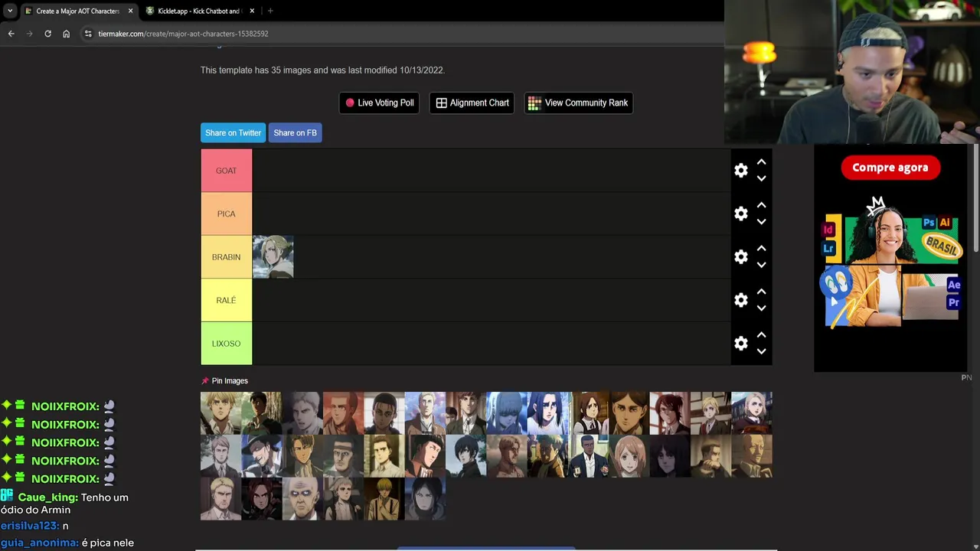
Task: Move GOAT row down with down arrow
Action: point(761,178)
